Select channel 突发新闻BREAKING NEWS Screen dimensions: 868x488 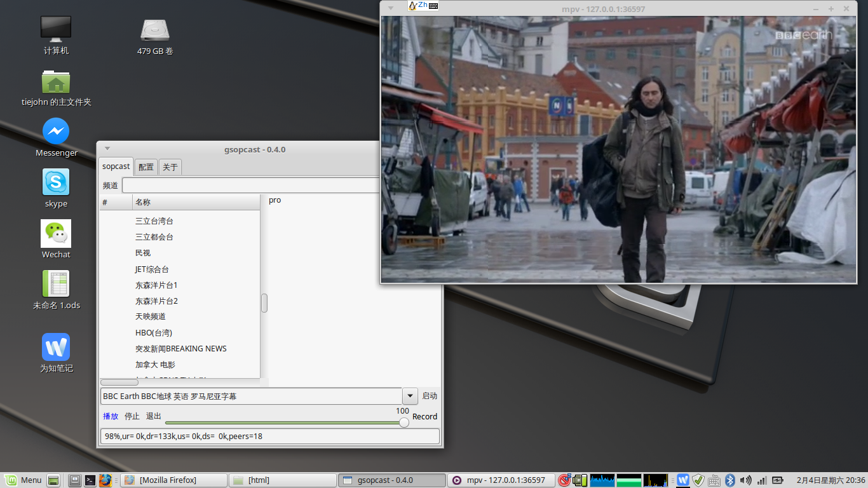click(180, 349)
